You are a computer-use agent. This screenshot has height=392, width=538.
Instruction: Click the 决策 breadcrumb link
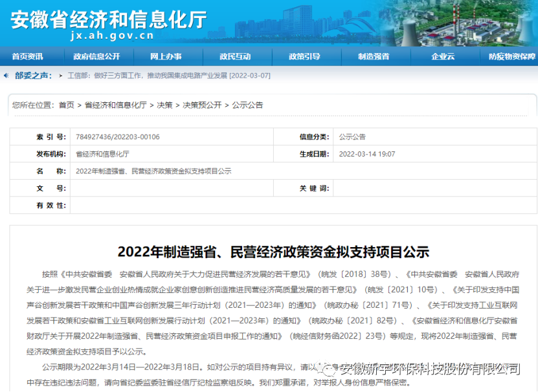164,105
